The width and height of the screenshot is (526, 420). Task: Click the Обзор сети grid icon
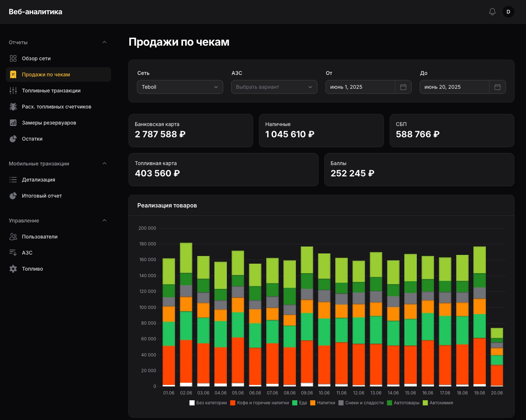(x=13, y=58)
